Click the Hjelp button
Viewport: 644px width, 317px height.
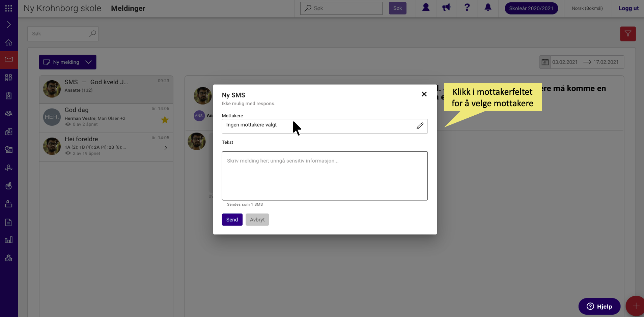coord(599,306)
